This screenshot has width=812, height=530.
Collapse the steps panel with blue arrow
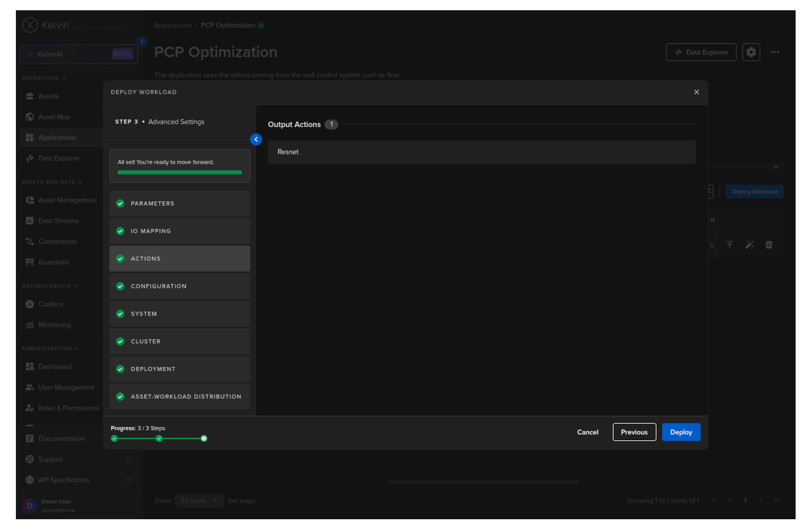[256, 140]
